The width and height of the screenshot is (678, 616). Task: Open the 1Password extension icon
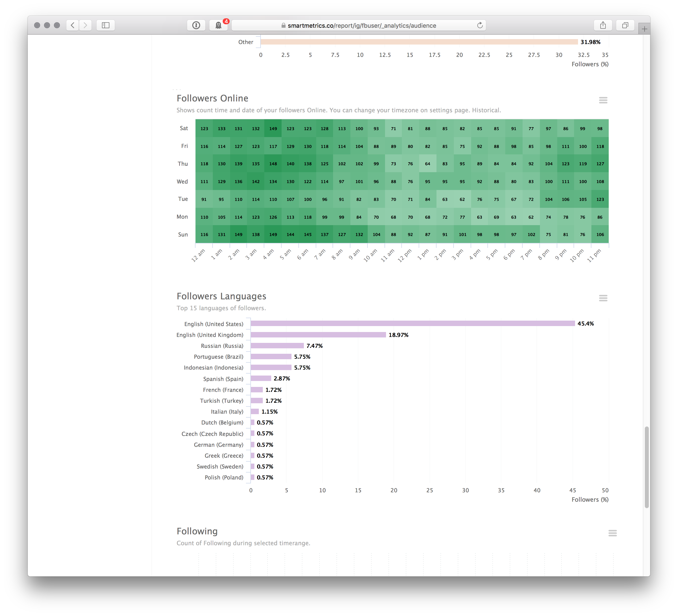click(196, 25)
